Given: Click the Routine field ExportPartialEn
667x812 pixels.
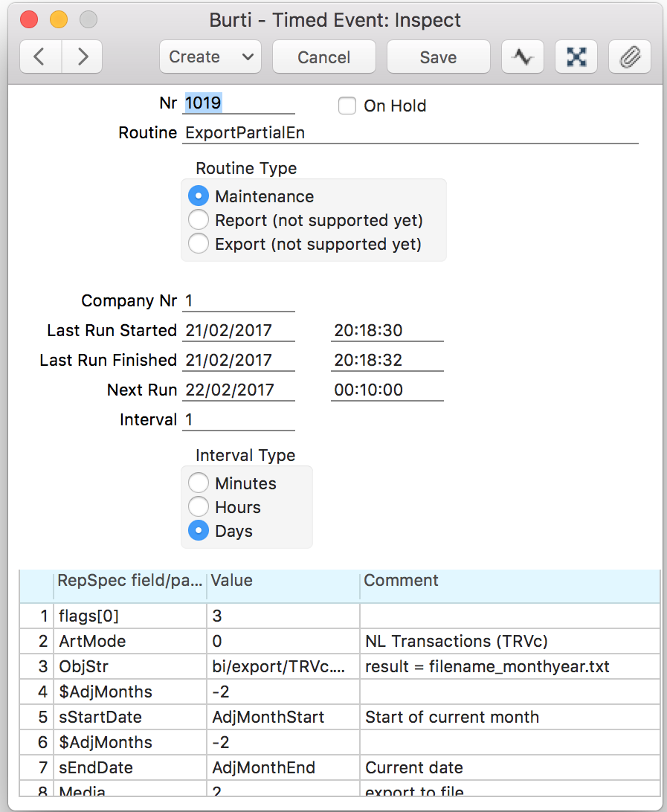Looking at the screenshot, I should coord(409,133).
